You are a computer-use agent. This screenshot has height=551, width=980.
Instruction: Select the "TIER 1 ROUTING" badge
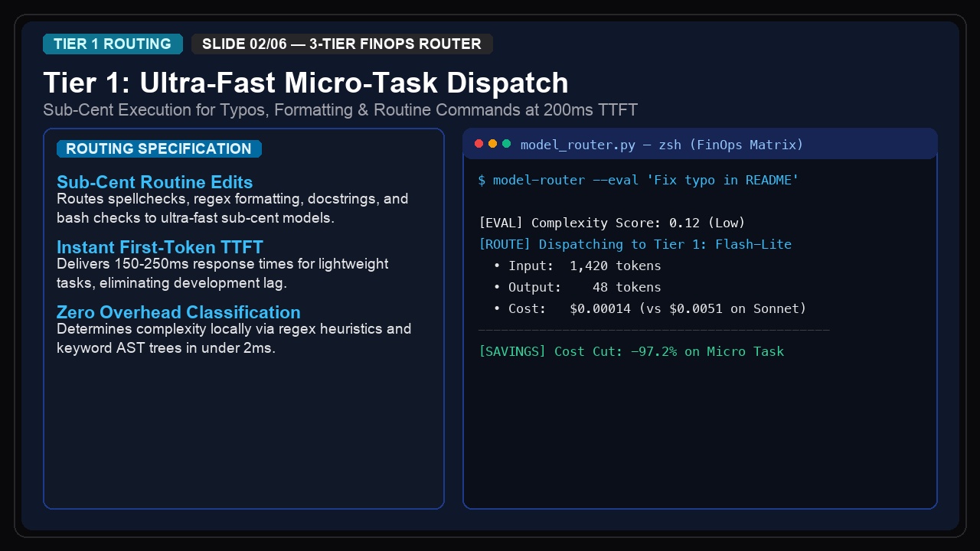113,44
